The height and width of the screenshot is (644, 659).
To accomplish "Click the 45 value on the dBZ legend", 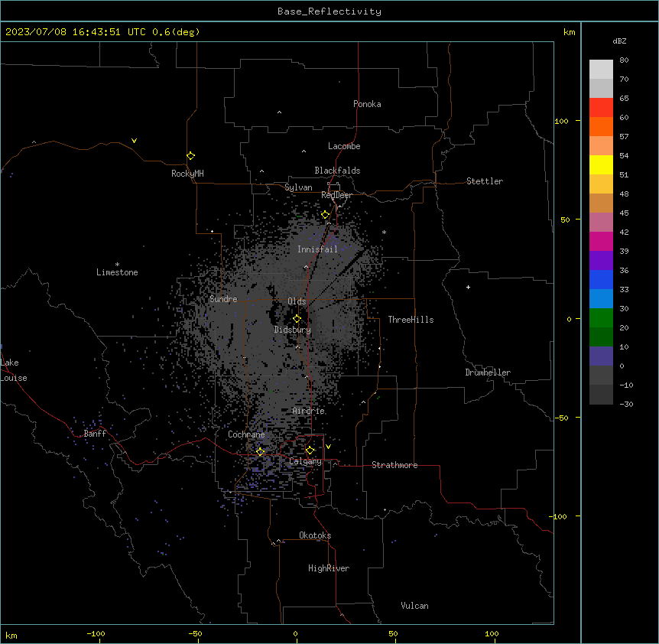I will pyautogui.click(x=624, y=213).
